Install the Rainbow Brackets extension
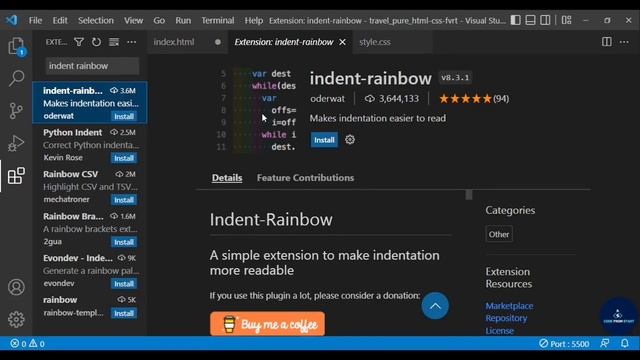This screenshot has height=360, width=640. [124, 242]
